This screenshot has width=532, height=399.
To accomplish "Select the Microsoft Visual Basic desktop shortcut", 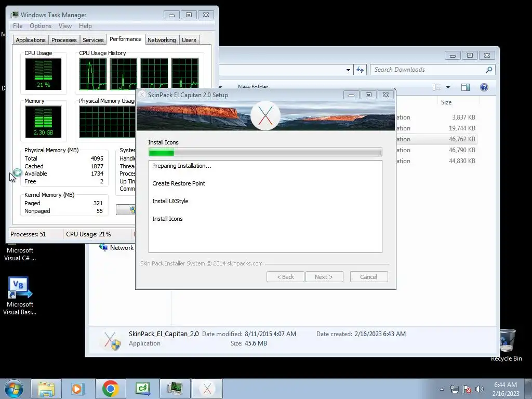I will tap(20, 296).
